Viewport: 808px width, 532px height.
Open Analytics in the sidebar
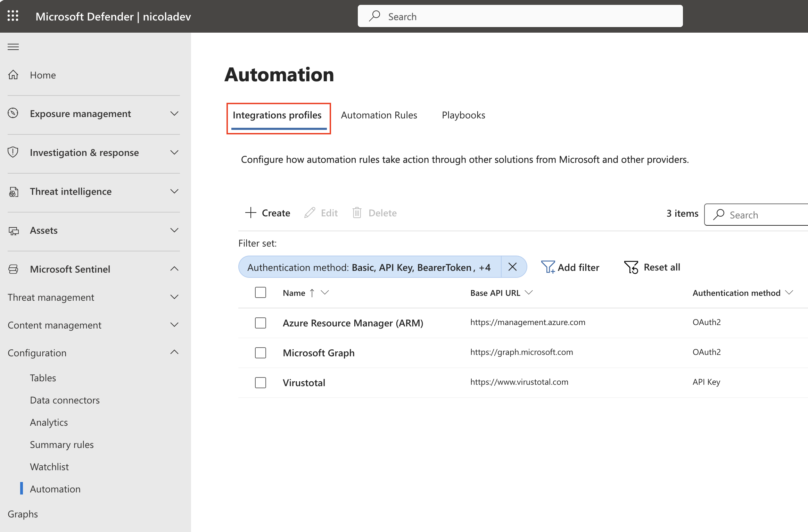click(x=49, y=422)
